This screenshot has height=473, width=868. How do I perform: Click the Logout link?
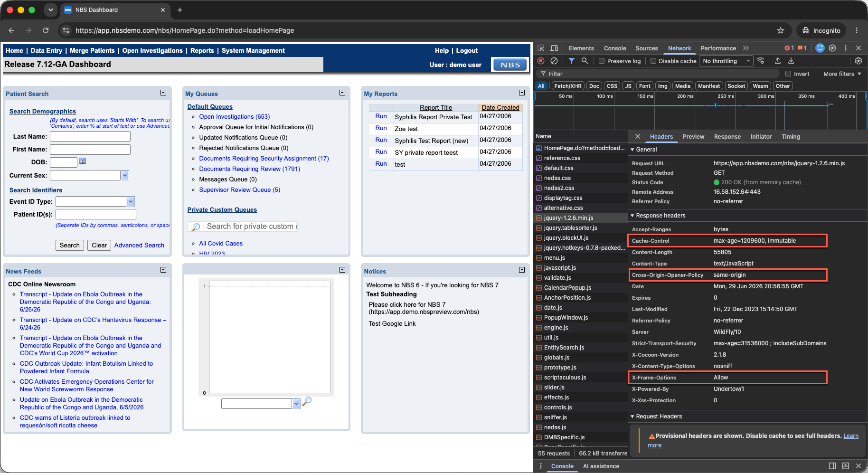point(467,50)
